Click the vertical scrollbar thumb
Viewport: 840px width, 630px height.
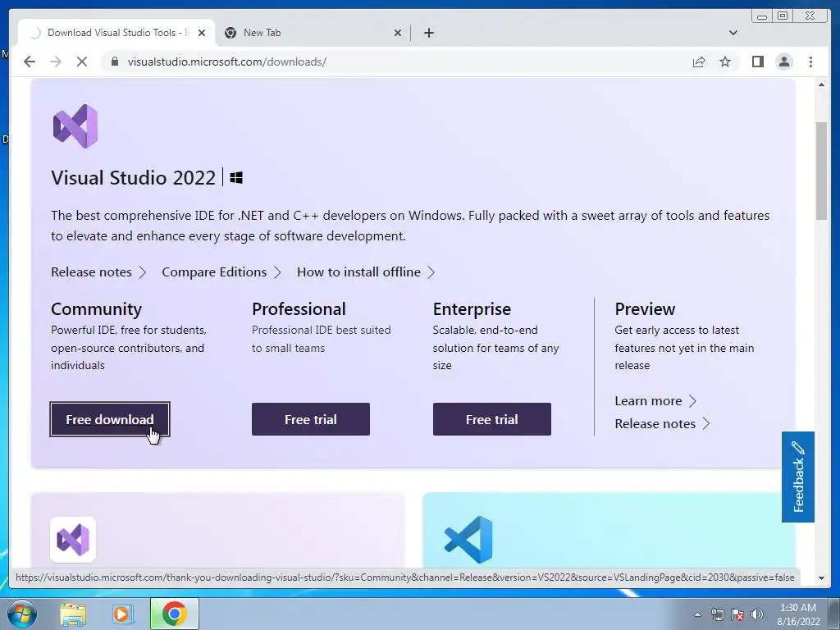tap(821, 171)
